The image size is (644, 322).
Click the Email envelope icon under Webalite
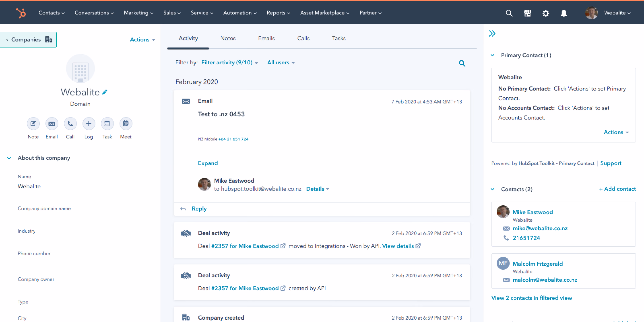[x=52, y=123]
